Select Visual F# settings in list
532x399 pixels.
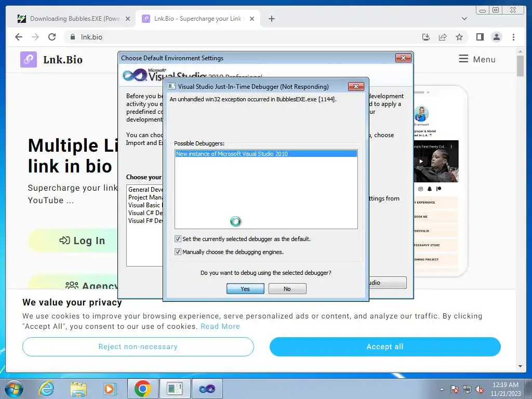coord(145,220)
